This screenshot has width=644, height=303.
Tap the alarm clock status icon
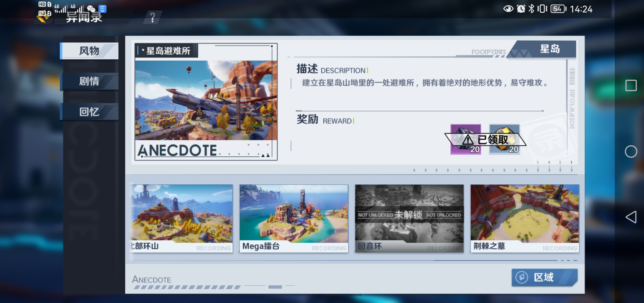[521, 9]
